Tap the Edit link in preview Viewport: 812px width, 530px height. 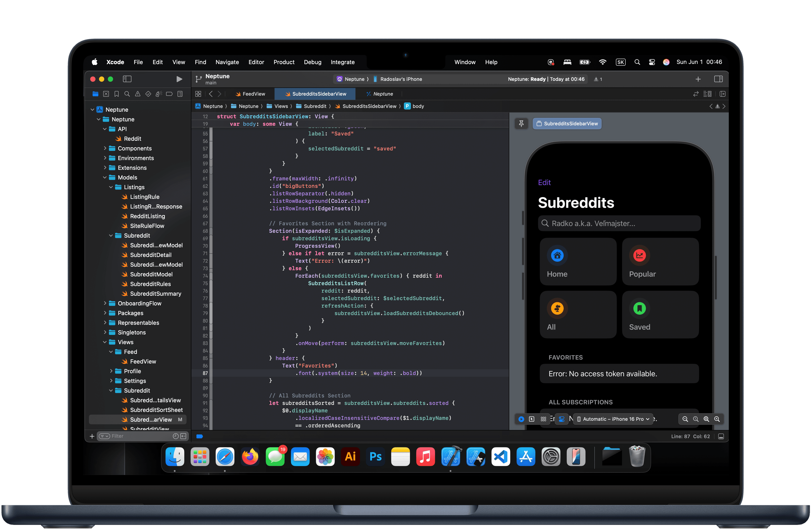[x=544, y=182]
